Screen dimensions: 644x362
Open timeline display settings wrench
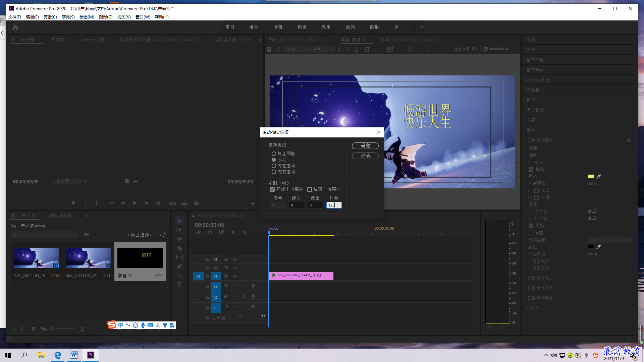point(244,232)
